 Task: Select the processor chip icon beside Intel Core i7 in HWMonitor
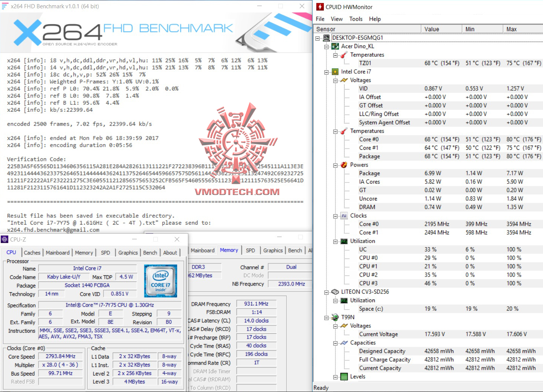335,72
